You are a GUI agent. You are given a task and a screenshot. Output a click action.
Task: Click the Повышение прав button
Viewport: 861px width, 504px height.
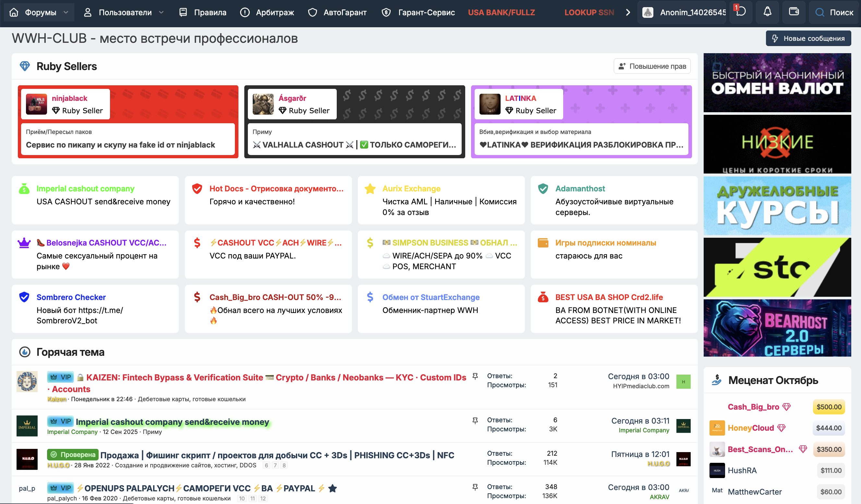[x=651, y=66]
